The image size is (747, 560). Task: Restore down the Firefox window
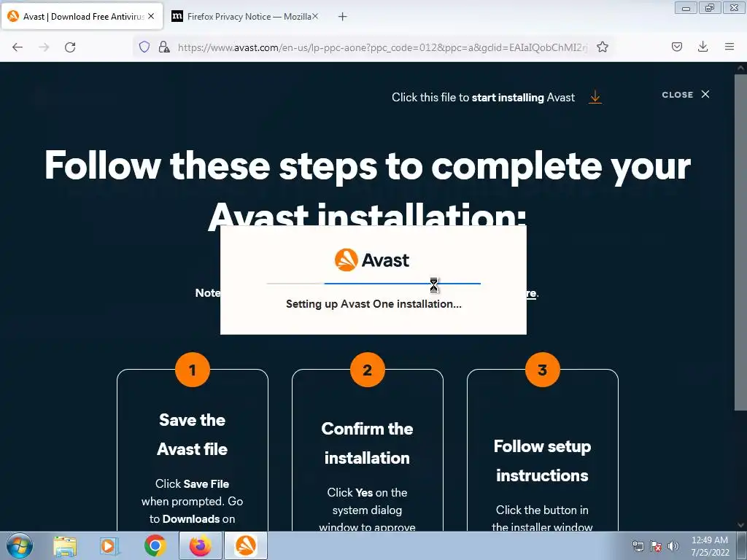click(710, 8)
